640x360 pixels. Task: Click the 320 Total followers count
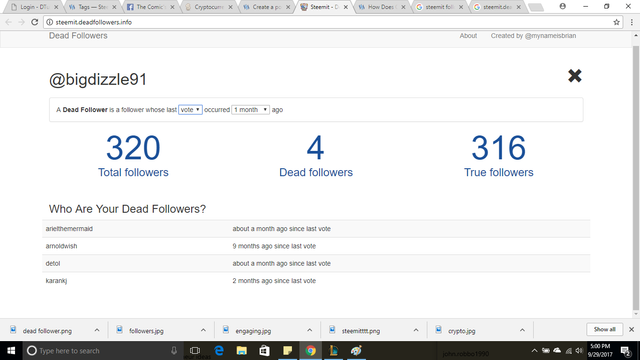click(x=133, y=148)
